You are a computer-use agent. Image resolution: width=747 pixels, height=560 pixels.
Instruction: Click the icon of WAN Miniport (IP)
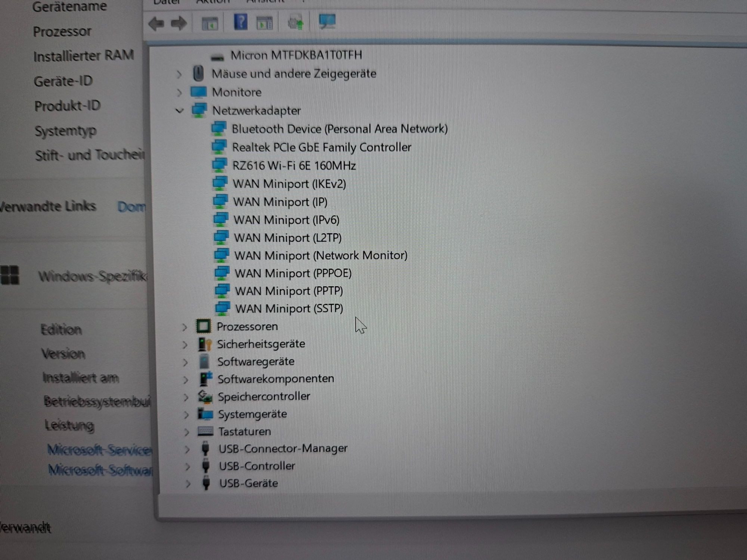(220, 202)
